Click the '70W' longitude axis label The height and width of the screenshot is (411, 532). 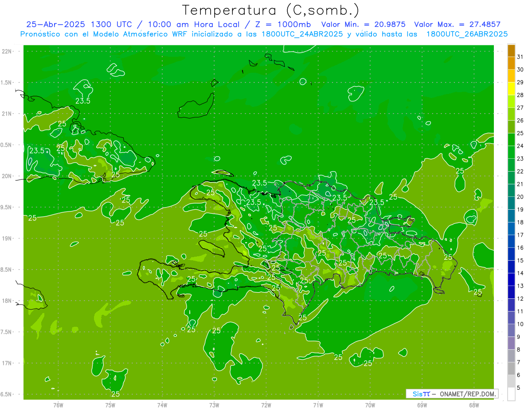tap(370, 405)
